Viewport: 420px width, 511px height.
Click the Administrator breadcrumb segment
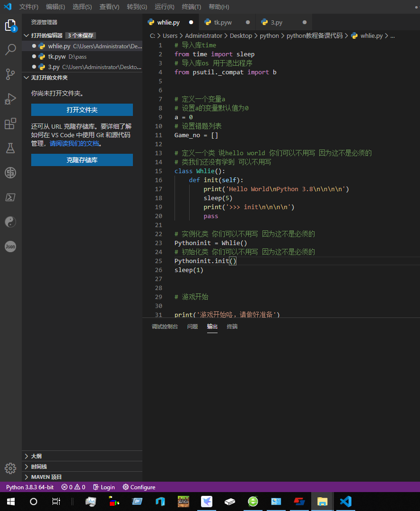click(x=204, y=35)
